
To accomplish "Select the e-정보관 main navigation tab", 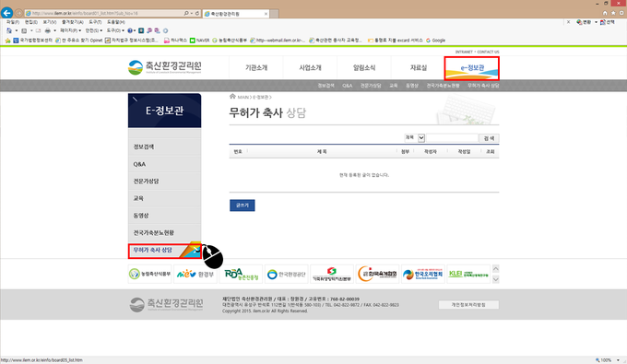I will (472, 68).
